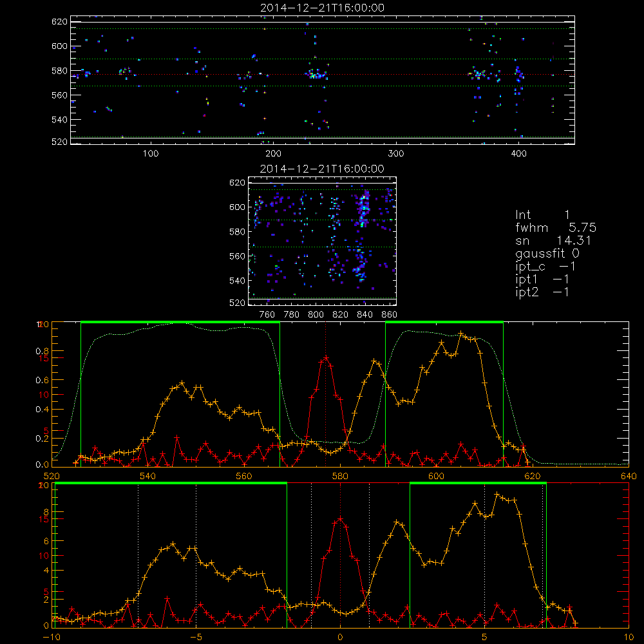Screen dimensions: 644x644
Task: Click the left green bar atop profile plot
Action: [x=180, y=322]
